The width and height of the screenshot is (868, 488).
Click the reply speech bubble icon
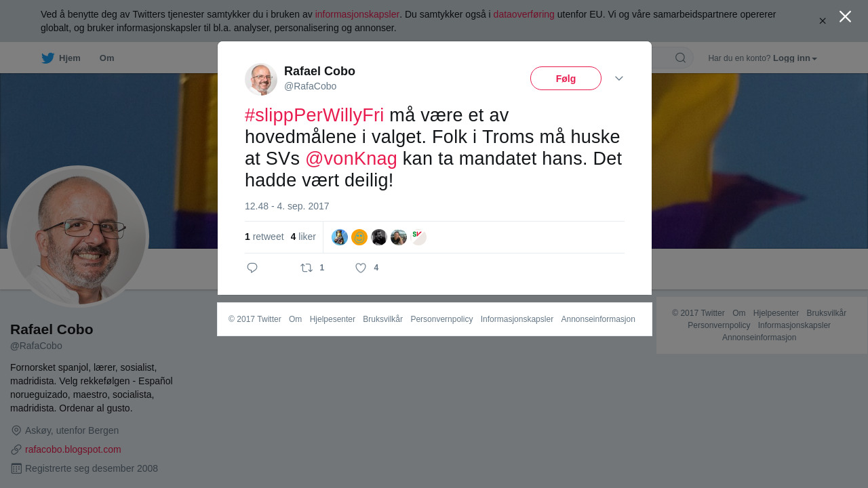252,268
